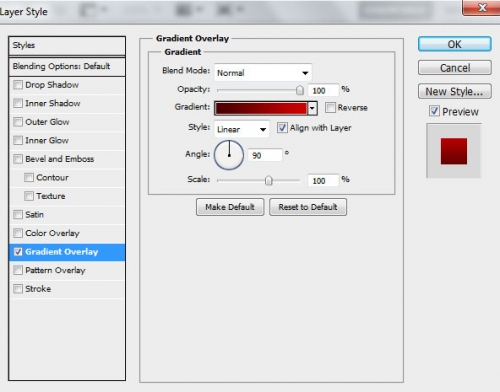Toggle the Reverse gradient checkbox
Viewport: 500px width, 392px height.
pyautogui.click(x=330, y=107)
